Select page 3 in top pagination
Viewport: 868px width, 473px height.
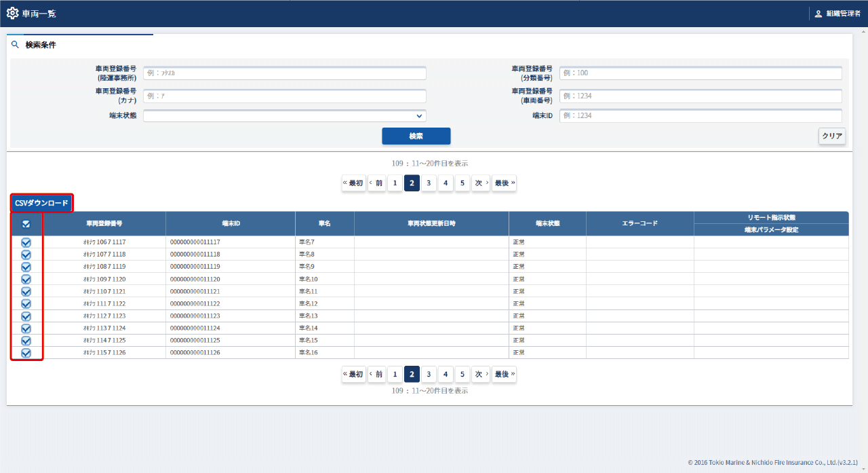click(429, 183)
